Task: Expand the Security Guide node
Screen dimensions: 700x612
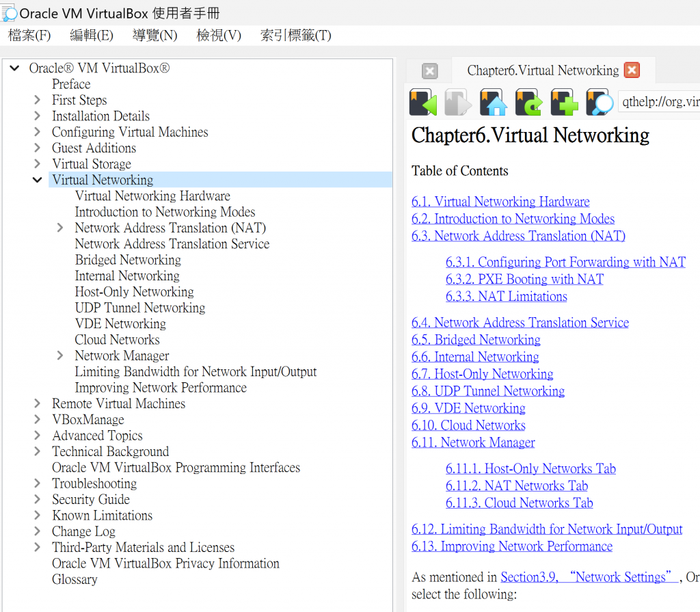Action: point(38,499)
